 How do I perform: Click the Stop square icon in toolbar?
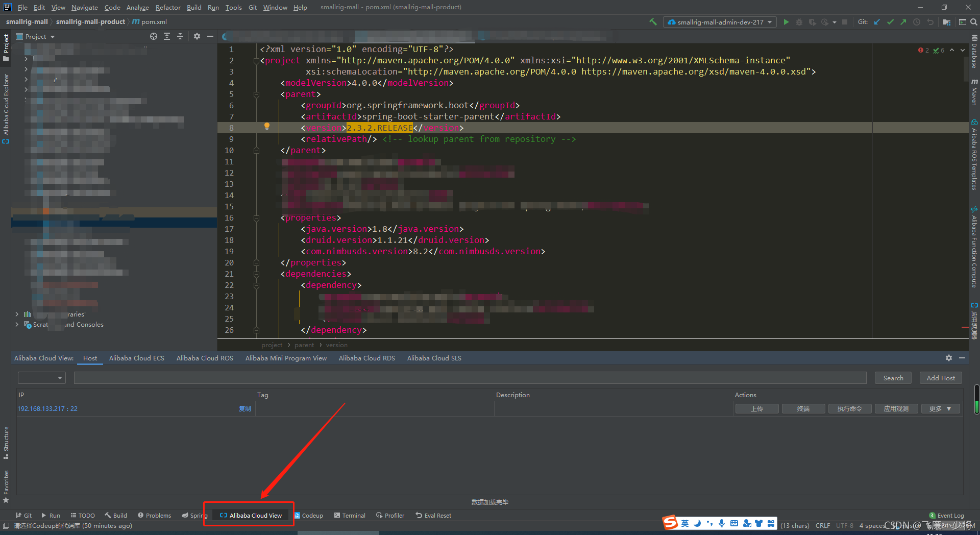(845, 22)
